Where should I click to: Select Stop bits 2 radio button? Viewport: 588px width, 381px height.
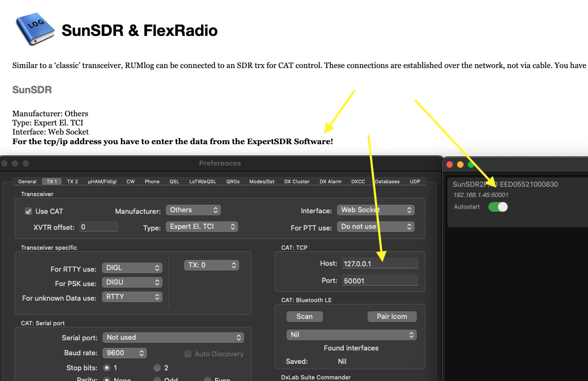coord(157,368)
